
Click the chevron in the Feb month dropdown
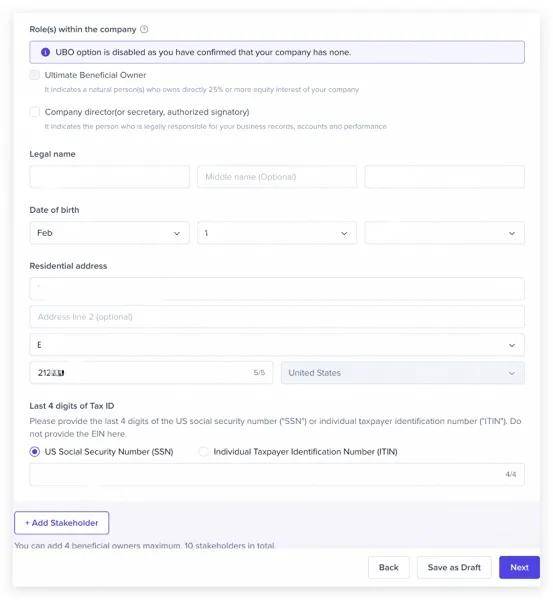[x=177, y=233]
